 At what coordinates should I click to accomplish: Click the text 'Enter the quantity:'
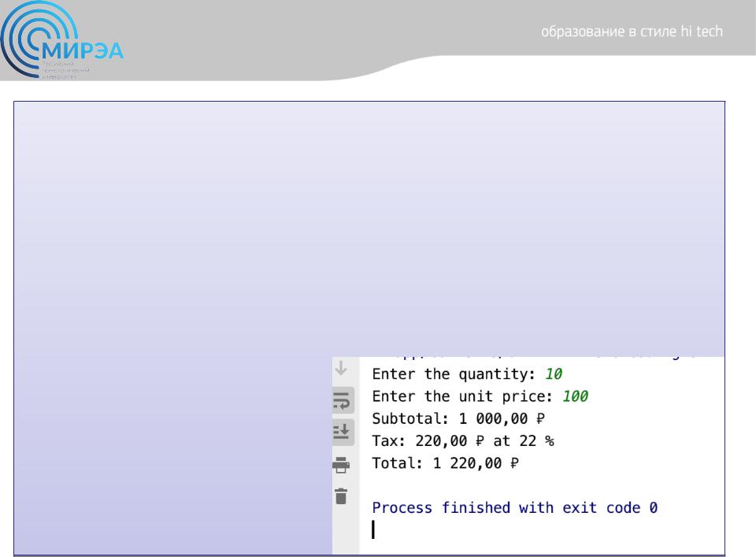coord(454,374)
